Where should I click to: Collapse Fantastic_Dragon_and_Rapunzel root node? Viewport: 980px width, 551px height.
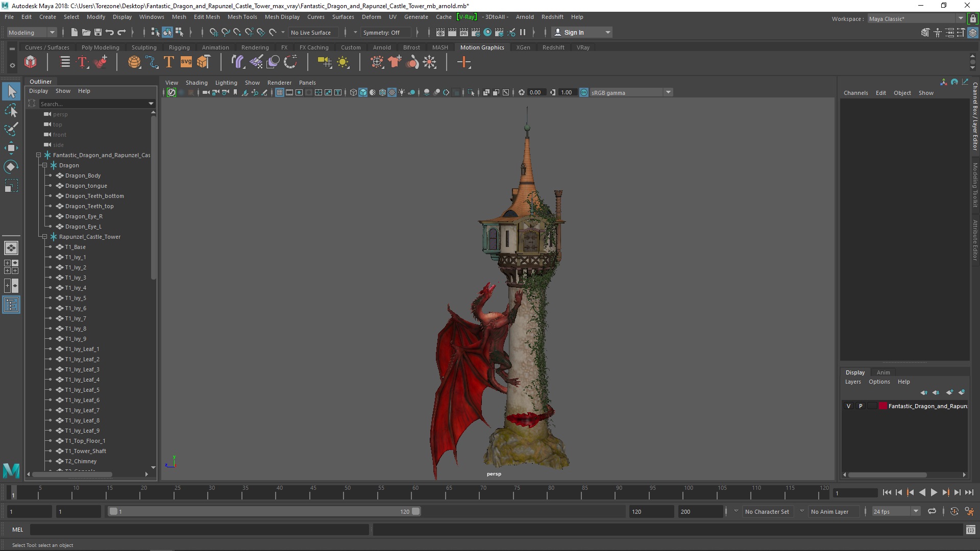38,155
